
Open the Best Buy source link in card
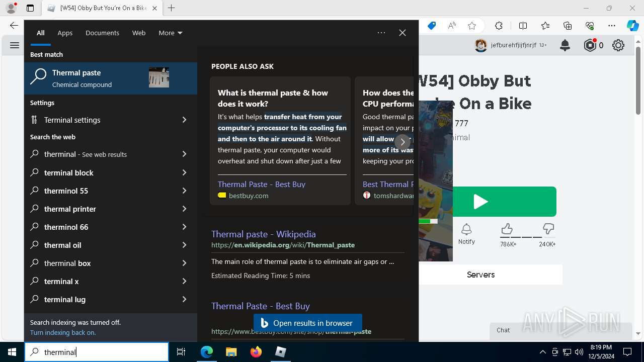[262, 184]
